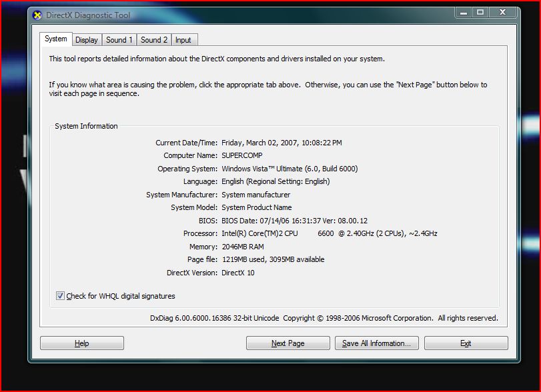Screen dimensions: 541x392
Task: Click the Language: label
Action: [200, 181]
